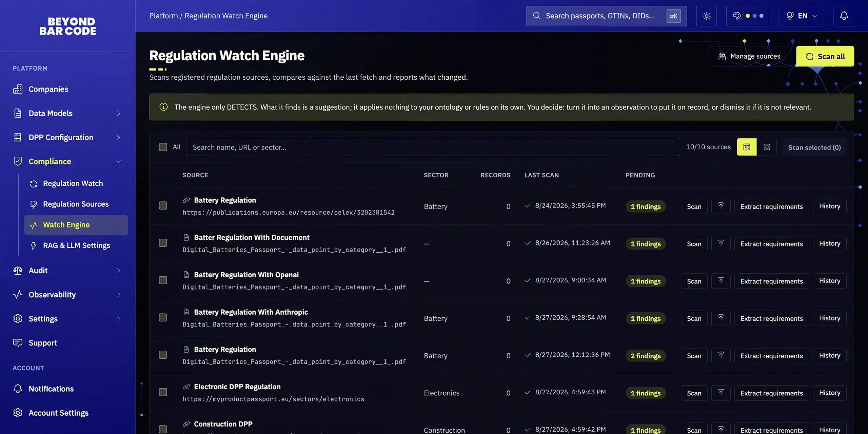Open RAG & LLM Settings submenu item

[x=76, y=245]
